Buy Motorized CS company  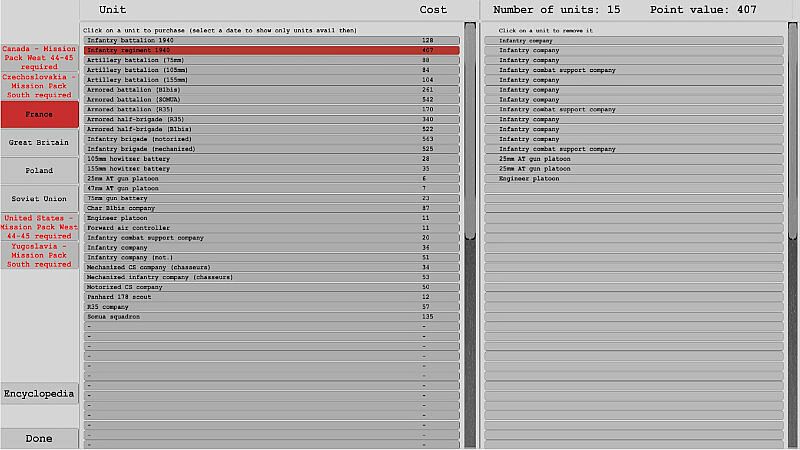(271, 287)
